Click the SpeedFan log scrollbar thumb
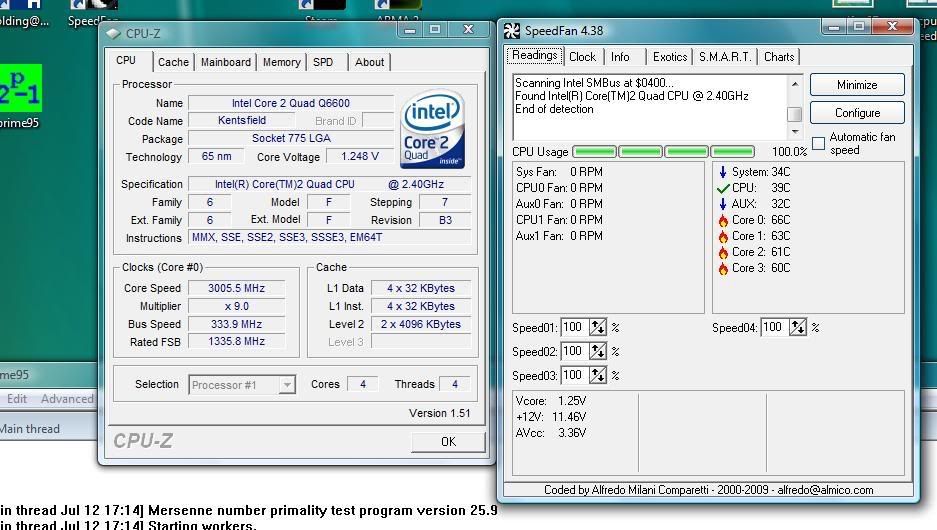The image size is (937, 530). [x=794, y=114]
